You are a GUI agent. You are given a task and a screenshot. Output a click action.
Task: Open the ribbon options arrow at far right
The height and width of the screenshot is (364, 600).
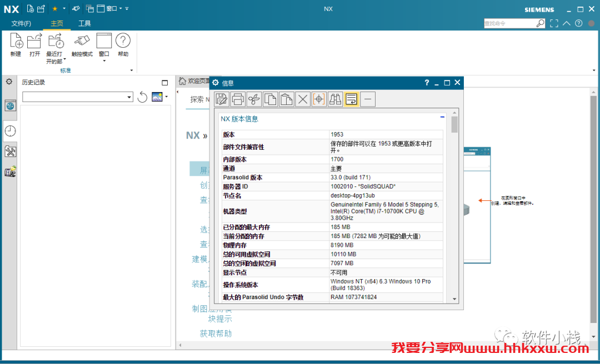[x=594, y=70]
